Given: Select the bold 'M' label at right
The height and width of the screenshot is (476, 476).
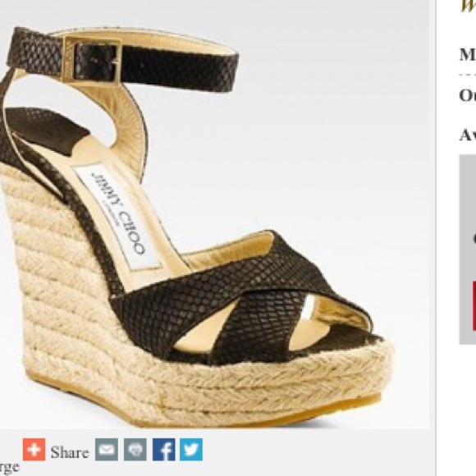Looking at the screenshot, I should tap(468, 55).
